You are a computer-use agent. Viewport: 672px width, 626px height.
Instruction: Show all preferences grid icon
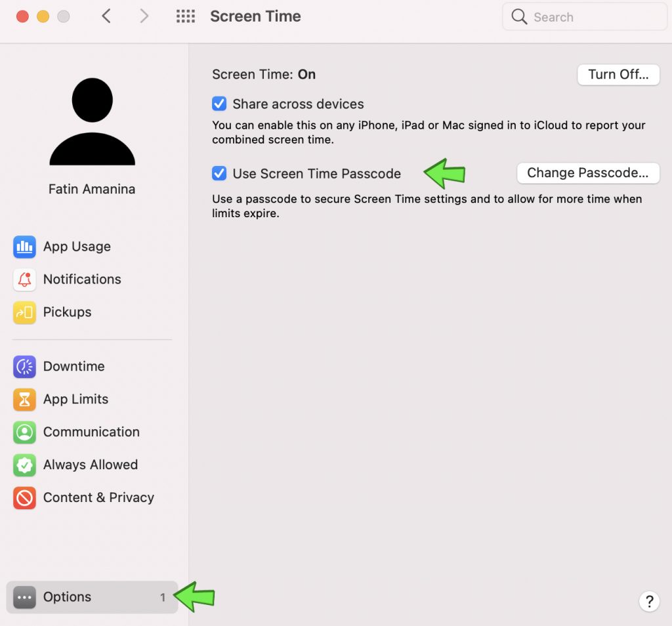click(186, 16)
